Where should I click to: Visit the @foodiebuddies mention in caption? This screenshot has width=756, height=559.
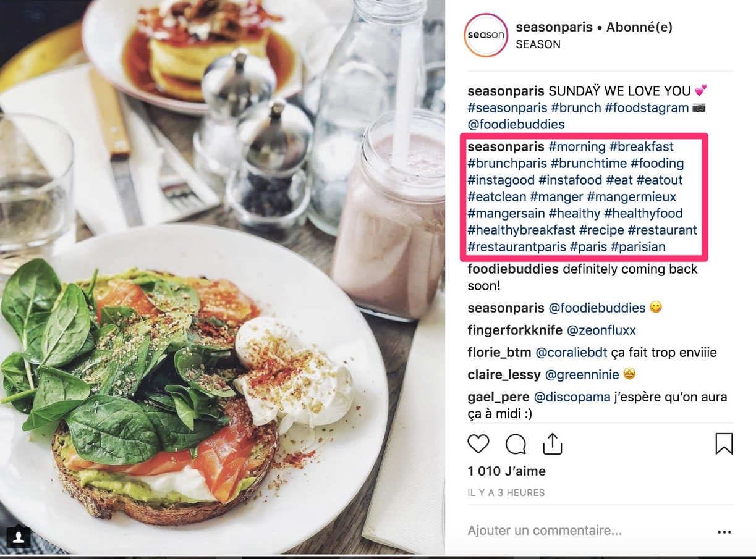516,124
